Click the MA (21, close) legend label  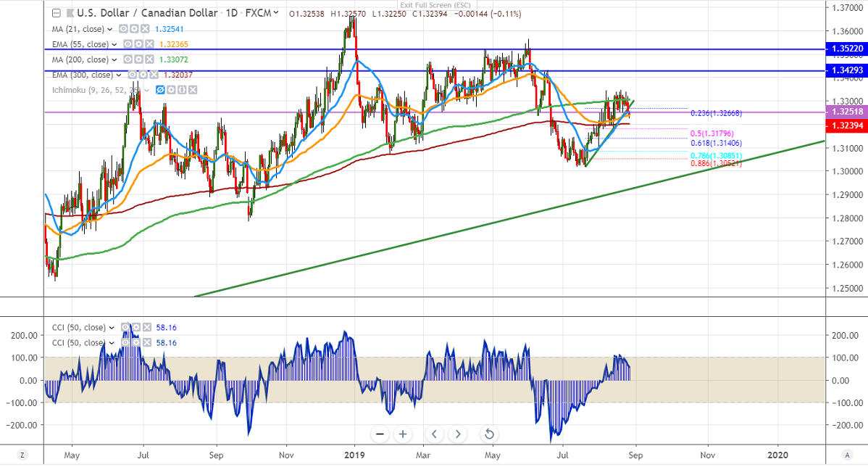(x=78, y=29)
